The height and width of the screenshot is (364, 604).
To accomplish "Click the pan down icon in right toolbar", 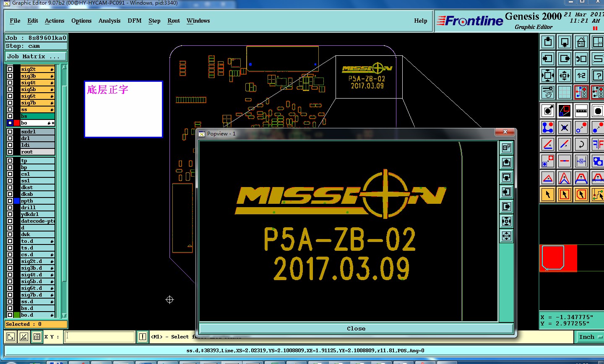I will 565,42.
